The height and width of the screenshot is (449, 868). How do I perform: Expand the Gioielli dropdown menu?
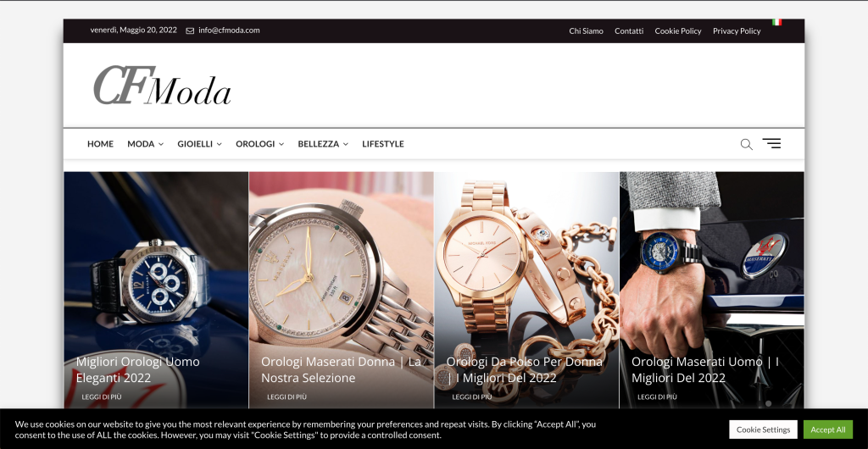pyautogui.click(x=199, y=144)
